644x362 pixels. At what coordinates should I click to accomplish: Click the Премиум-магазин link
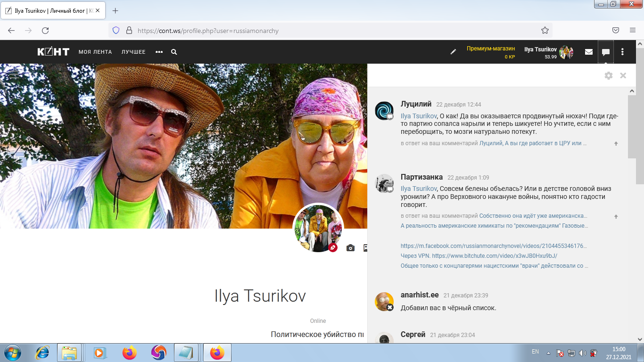coord(490,49)
